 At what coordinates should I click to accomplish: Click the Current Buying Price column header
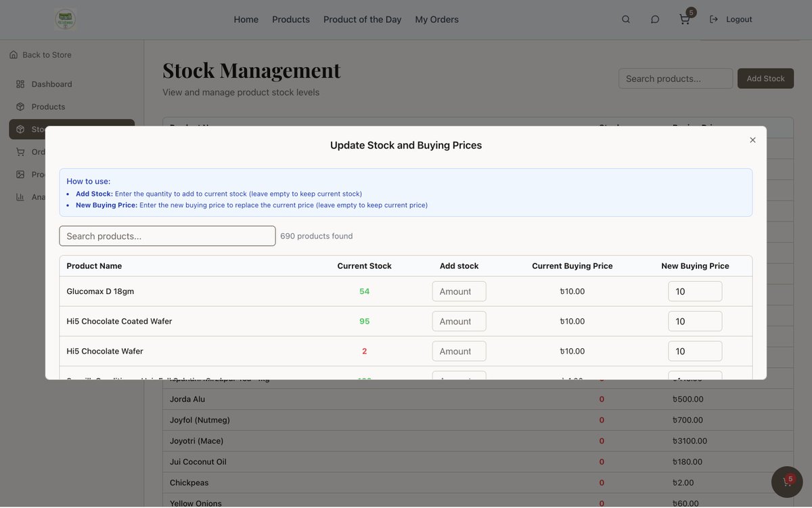click(572, 266)
